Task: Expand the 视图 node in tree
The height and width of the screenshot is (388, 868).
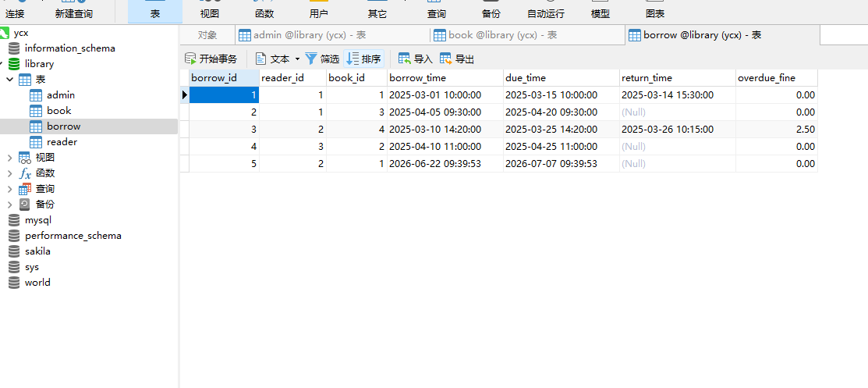Action: [9, 158]
